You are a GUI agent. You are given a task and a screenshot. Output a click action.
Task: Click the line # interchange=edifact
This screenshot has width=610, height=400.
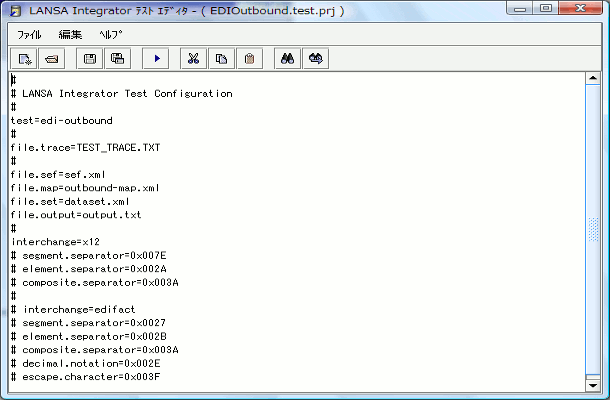coord(73,310)
